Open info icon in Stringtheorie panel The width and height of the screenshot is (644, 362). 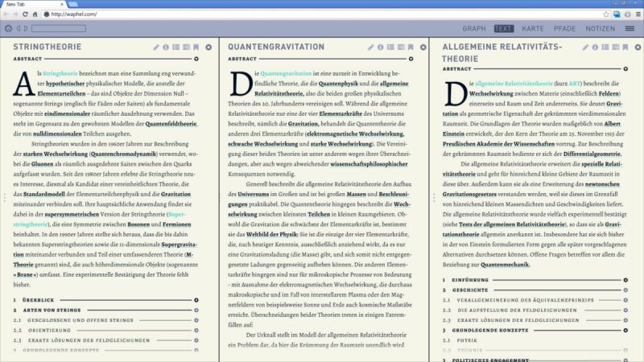pos(166,47)
